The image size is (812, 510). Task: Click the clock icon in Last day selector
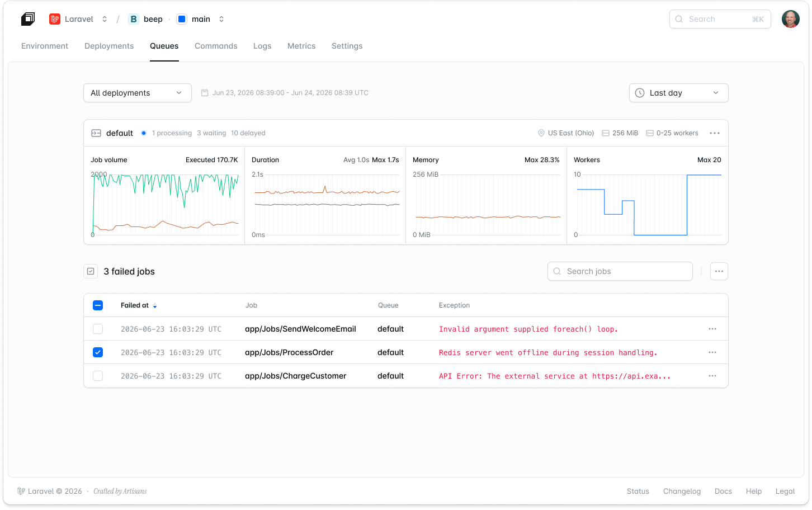(640, 93)
